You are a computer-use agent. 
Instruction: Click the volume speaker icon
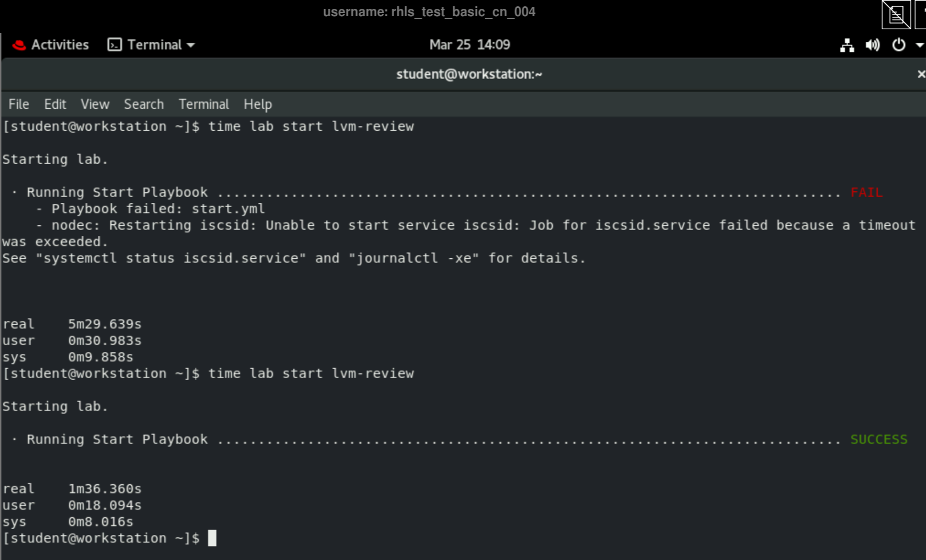click(x=872, y=45)
